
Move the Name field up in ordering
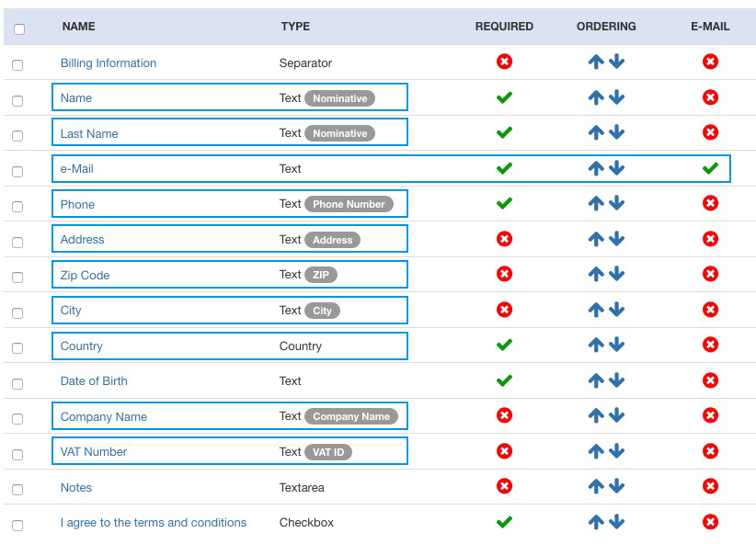[x=596, y=97]
